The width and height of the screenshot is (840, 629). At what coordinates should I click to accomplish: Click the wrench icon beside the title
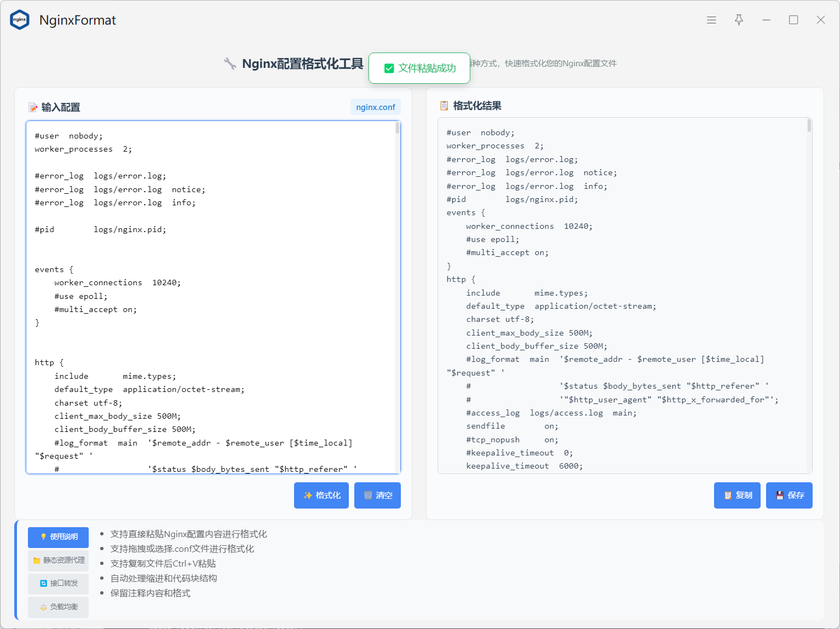(x=230, y=64)
